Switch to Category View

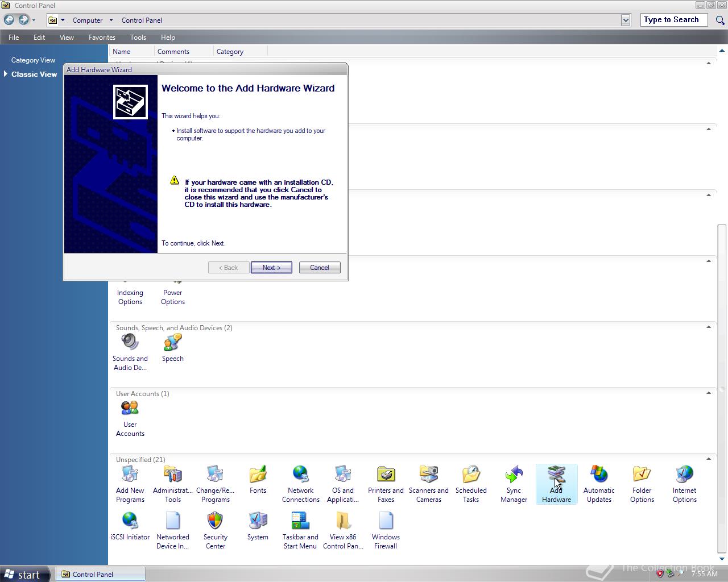pyautogui.click(x=33, y=60)
